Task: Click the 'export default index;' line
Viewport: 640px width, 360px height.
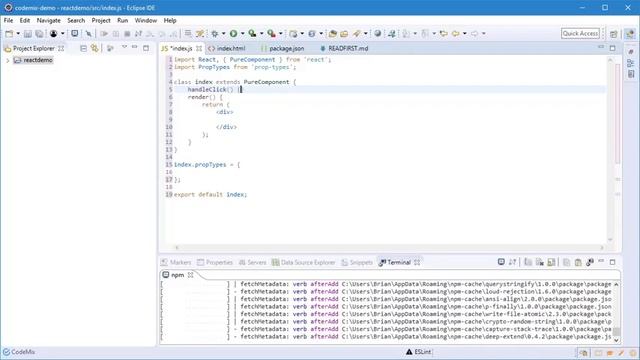Action: point(210,195)
